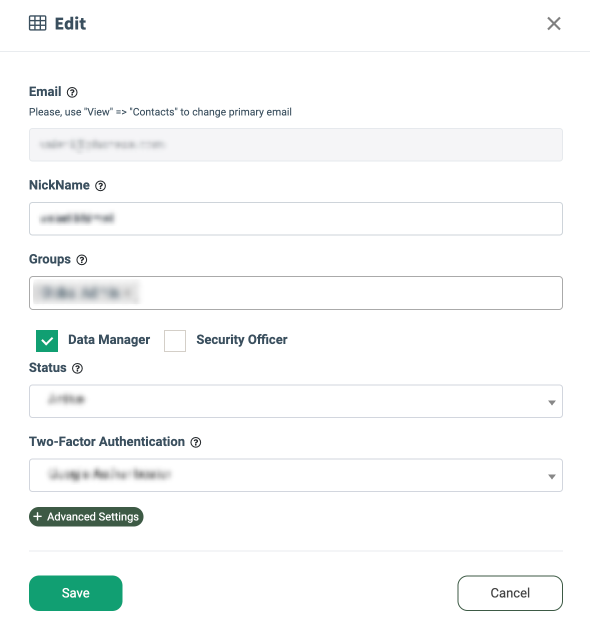
Task: Focus the Groups selection field
Action: [x=296, y=293]
